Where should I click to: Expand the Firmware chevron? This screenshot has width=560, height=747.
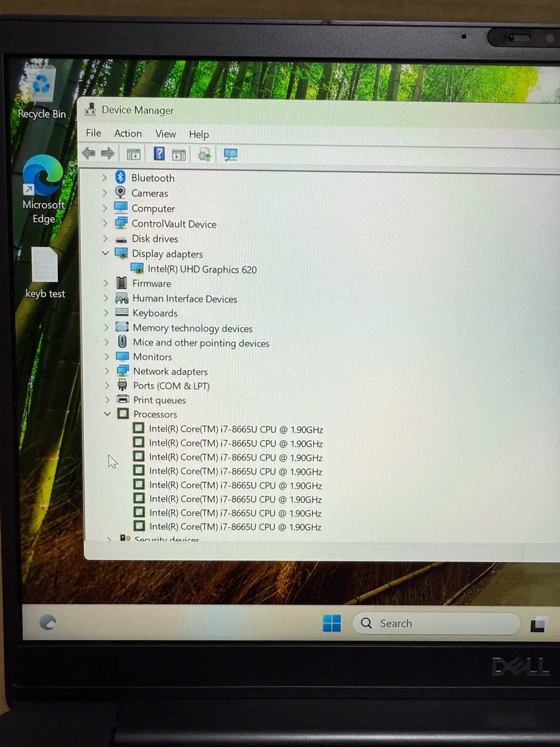click(x=106, y=283)
